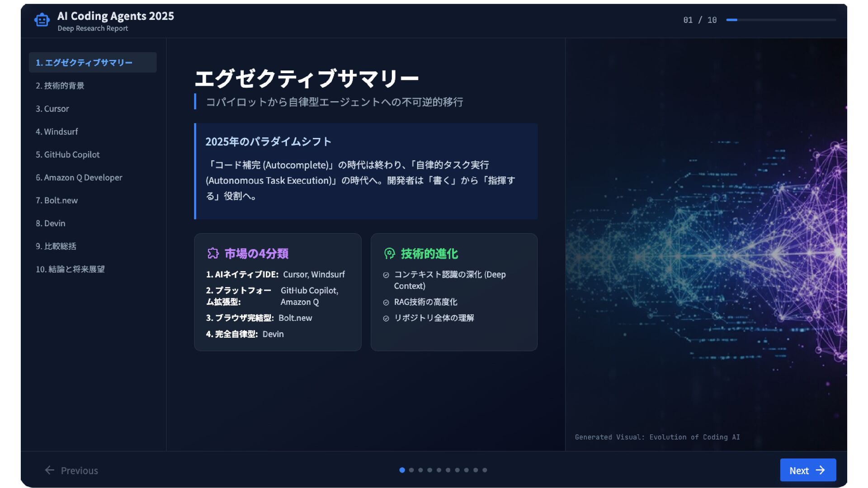Click check icon next to RAG技術の高度化
This screenshot has height=488, width=868.
(x=386, y=303)
